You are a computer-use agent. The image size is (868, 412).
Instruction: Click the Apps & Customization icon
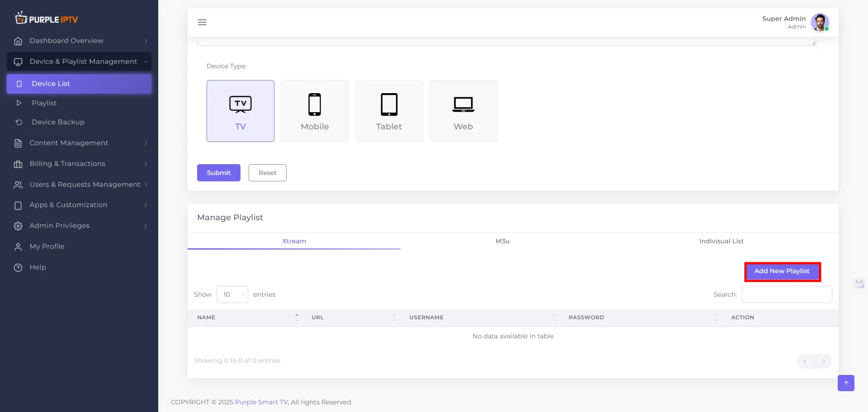point(18,205)
